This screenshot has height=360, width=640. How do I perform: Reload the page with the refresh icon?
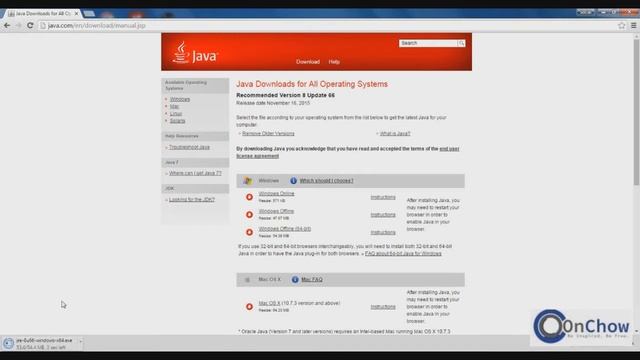pyautogui.click(x=30, y=25)
